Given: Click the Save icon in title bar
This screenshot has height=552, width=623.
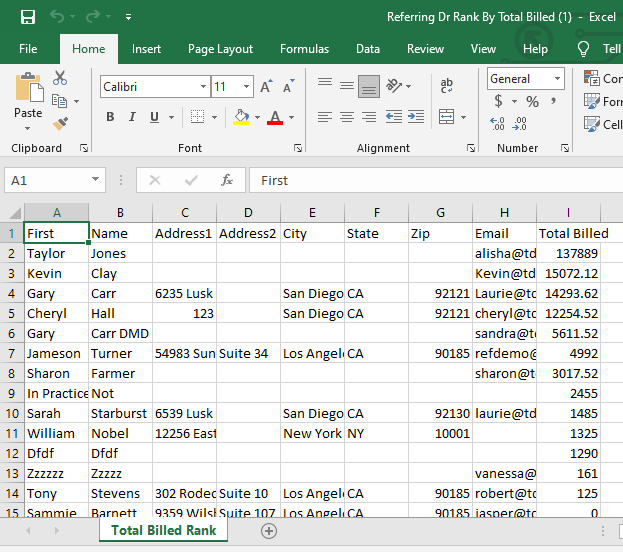Looking at the screenshot, I should (x=28, y=17).
